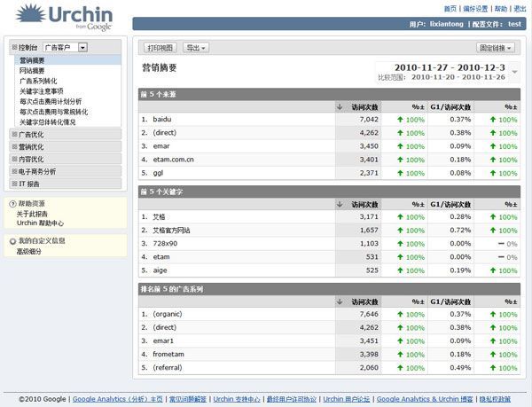Click the 728x90 keyword row

tap(329, 244)
